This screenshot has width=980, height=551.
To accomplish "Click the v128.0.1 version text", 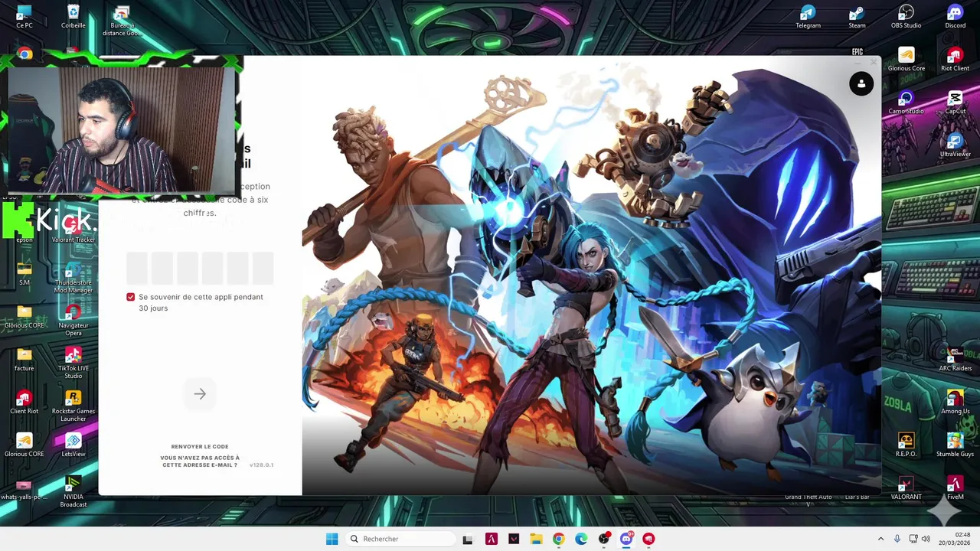I will (261, 465).
